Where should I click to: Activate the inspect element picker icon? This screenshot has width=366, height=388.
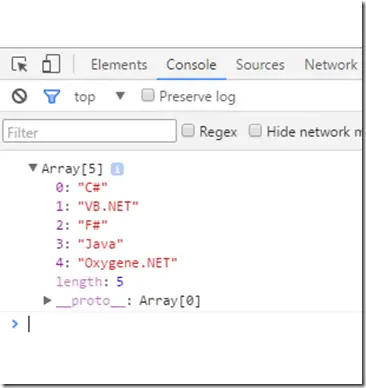pos(19,64)
